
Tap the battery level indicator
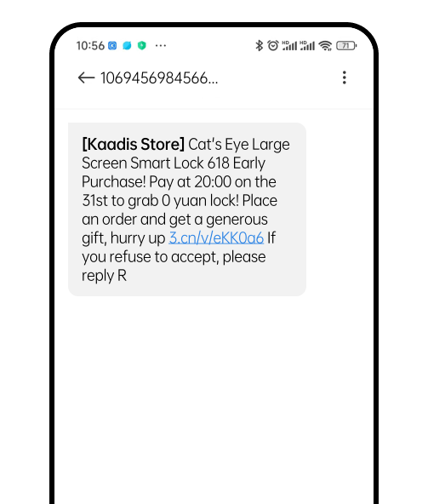pyautogui.click(x=346, y=46)
